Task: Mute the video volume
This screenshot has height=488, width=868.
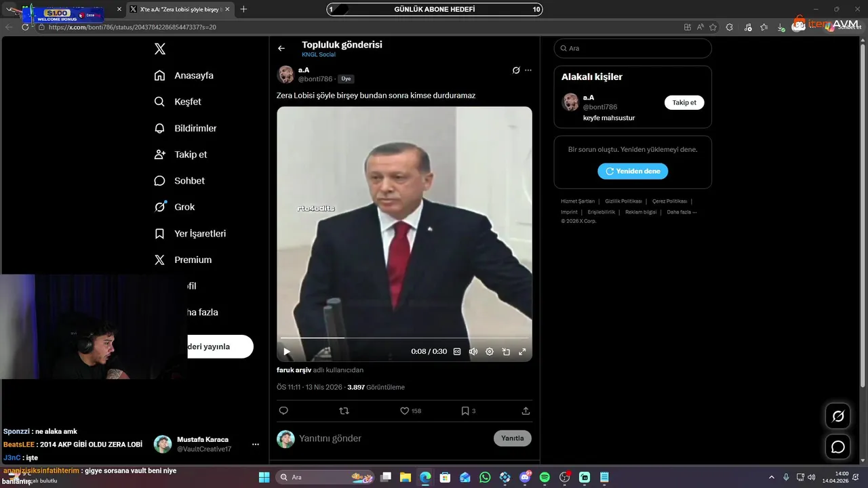Action: 473,351
